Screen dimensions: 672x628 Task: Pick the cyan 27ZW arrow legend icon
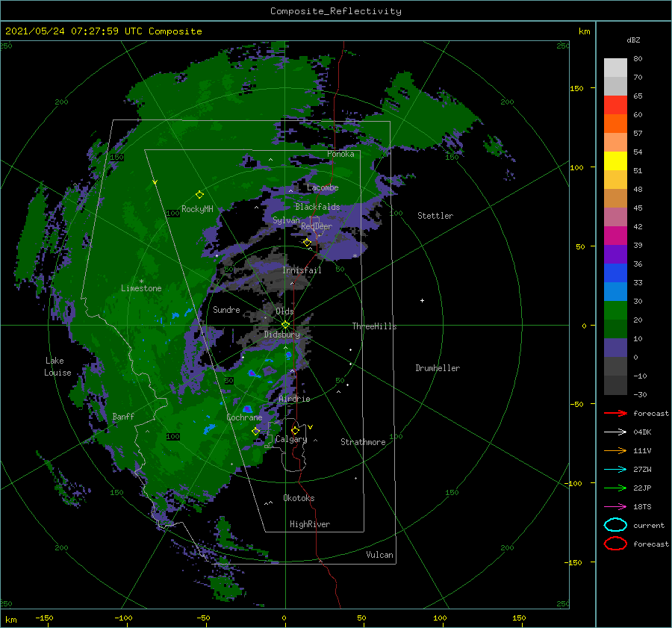(x=615, y=470)
